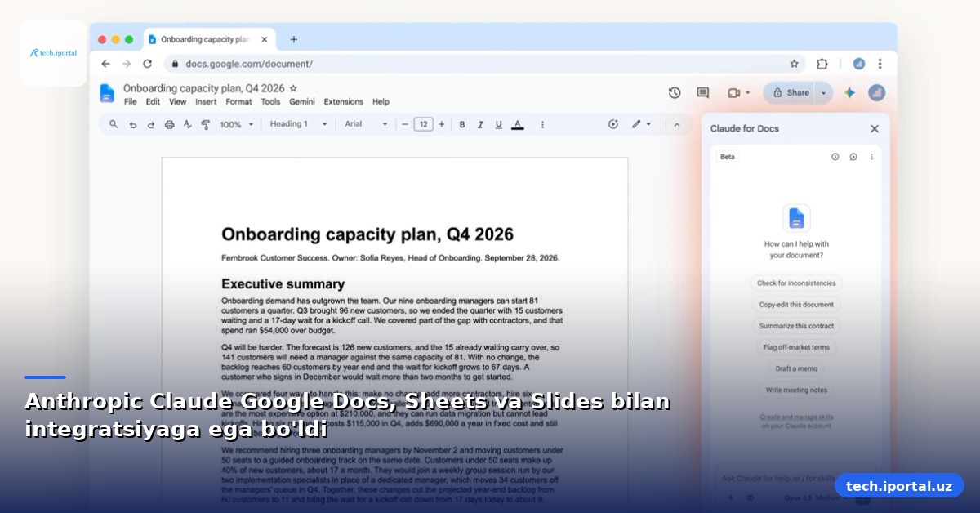This screenshot has height=513, width=980.
Task: Open the Format menu
Action: 238,102
